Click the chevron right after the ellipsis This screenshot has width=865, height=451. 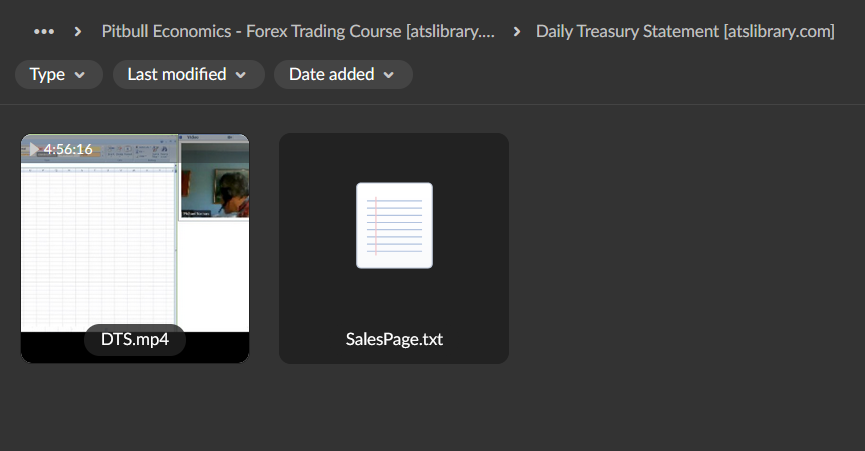click(78, 31)
